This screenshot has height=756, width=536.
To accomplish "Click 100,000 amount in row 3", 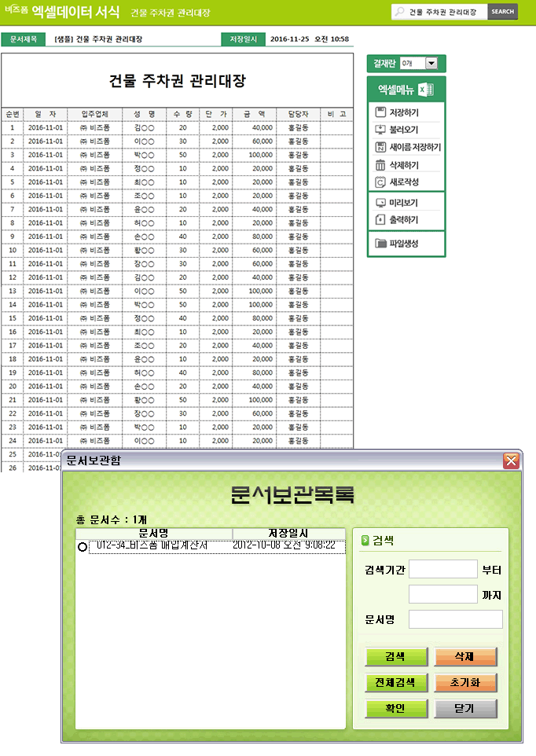I will pyautogui.click(x=260, y=155).
